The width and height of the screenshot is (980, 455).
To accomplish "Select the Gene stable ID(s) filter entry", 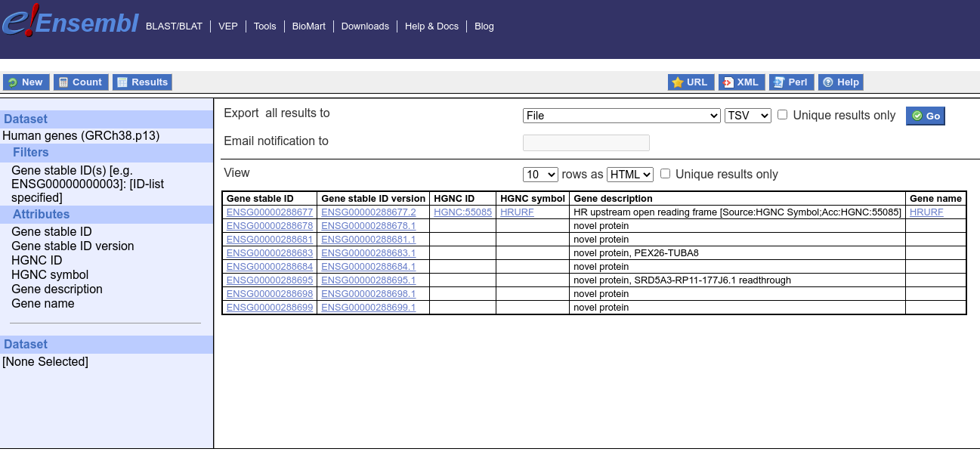I will click(88, 184).
